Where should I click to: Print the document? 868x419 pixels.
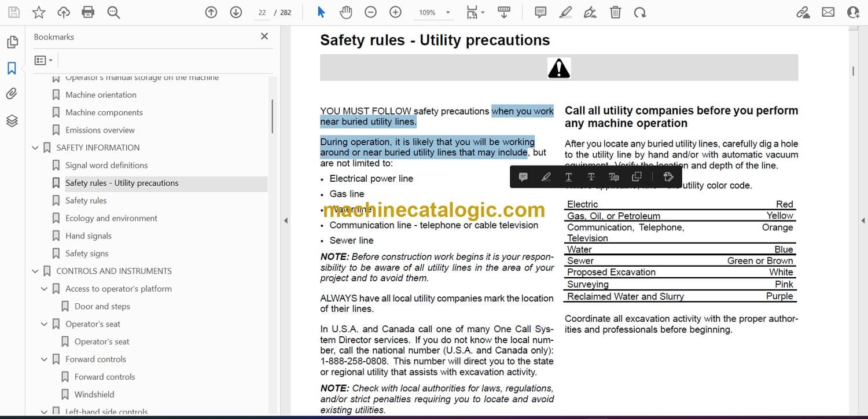pos(88,12)
